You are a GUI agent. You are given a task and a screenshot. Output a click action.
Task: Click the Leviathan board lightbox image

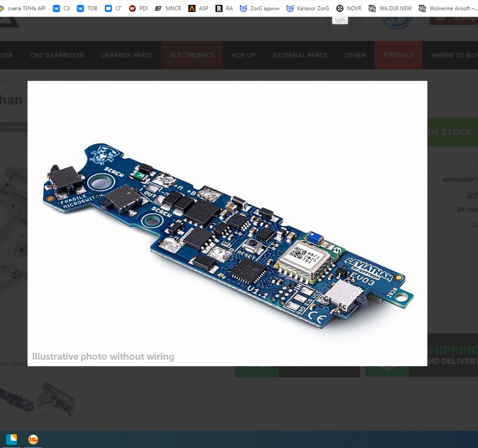click(x=228, y=223)
